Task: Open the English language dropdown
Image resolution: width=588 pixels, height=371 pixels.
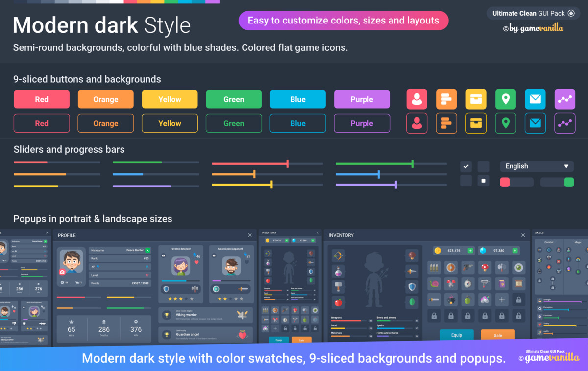Action: point(537,166)
